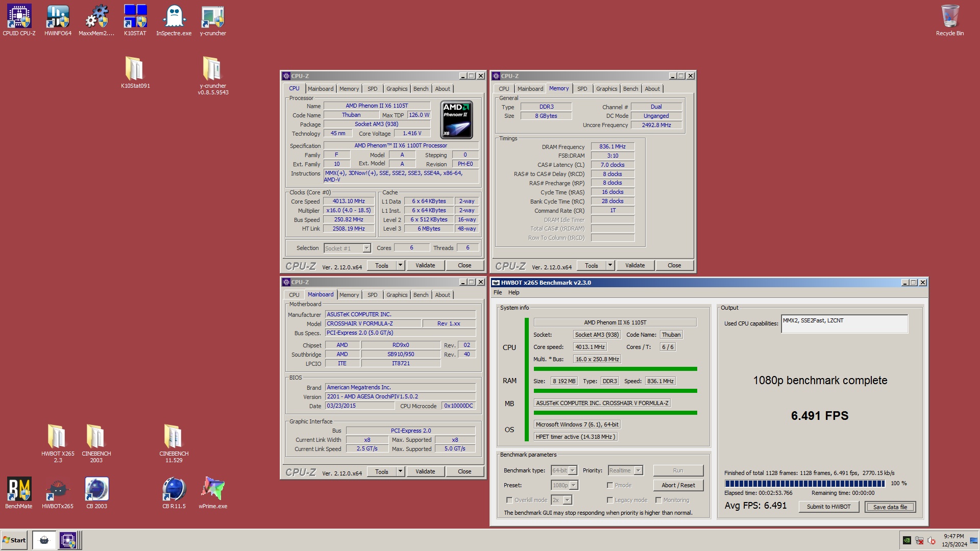Click the DRAM Frequency 836.1 MHz value

[612, 146]
